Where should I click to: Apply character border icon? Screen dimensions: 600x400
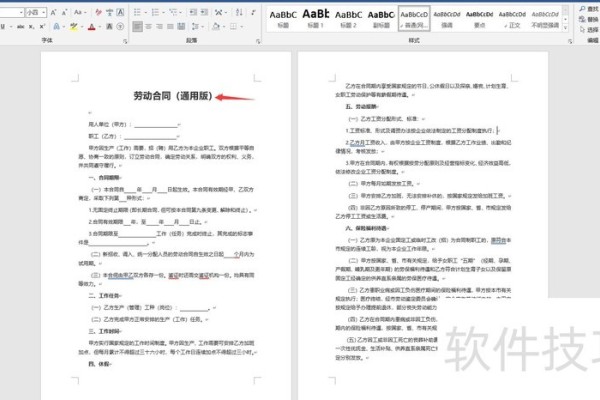pyautogui.click(x=120, y=13)
